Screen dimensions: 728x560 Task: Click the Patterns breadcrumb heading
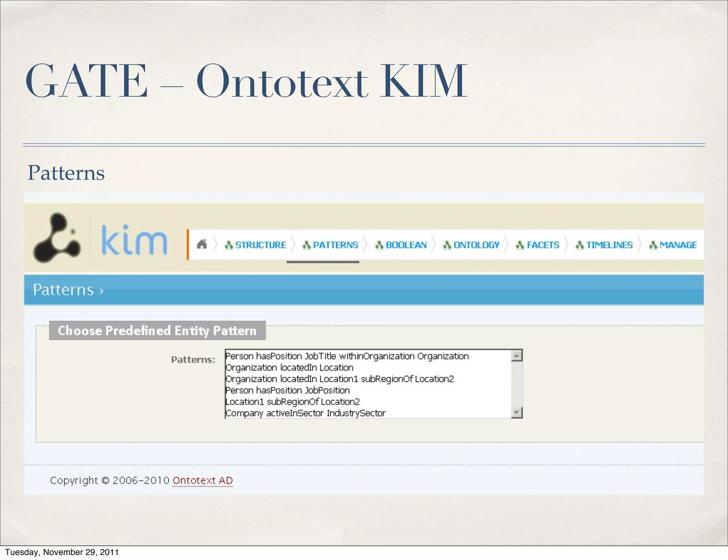[64, 290]
